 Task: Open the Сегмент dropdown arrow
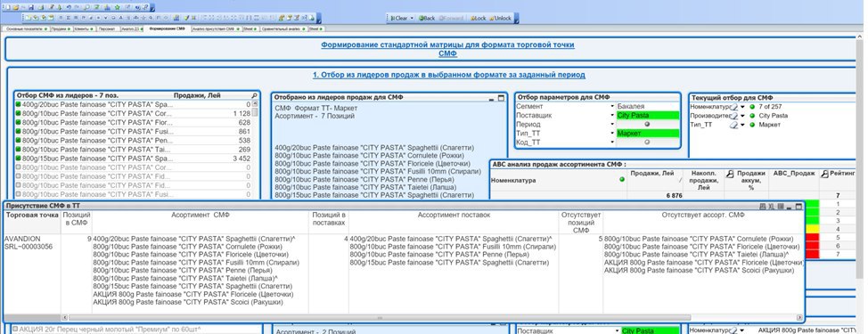[x=612, y=106]
